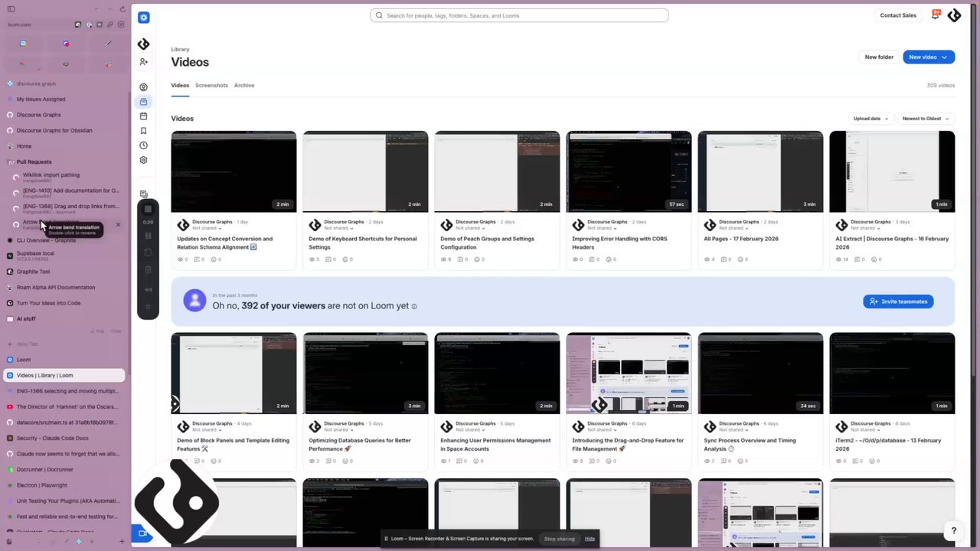Open the New video dropdown button
The width and height of the screenshot is (980, 551).
(928, 57)
